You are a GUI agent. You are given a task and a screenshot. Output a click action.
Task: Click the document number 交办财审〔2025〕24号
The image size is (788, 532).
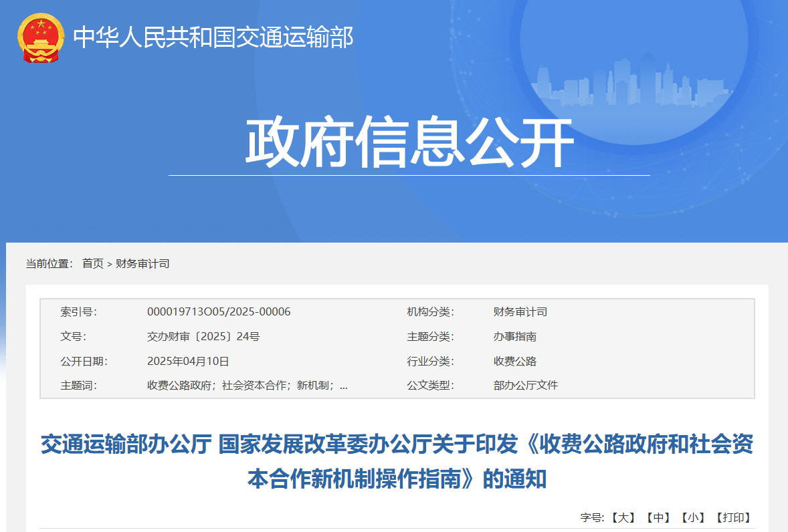click(204, 336)
